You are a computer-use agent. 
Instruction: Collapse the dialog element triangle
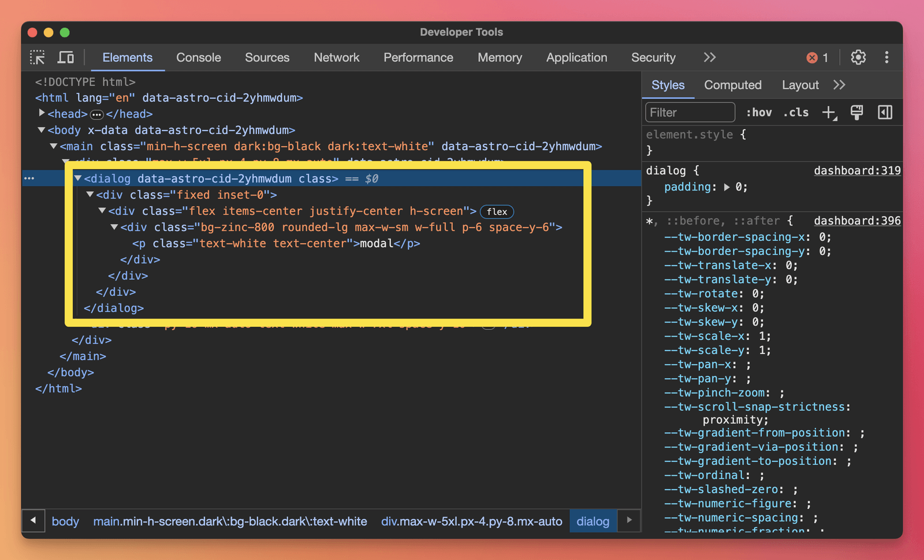[x=78, y=178]
